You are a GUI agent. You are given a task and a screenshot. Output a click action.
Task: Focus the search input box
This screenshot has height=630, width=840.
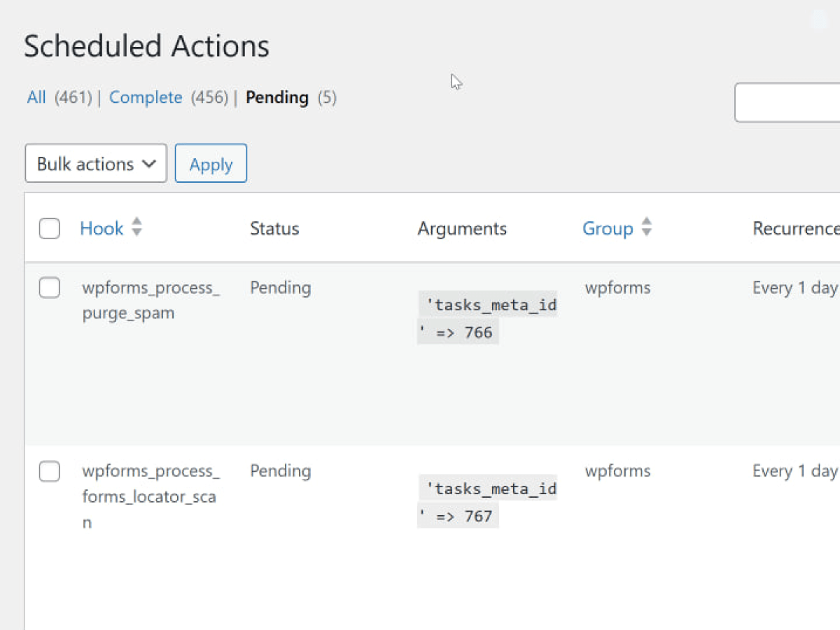[x=787, y=102]
